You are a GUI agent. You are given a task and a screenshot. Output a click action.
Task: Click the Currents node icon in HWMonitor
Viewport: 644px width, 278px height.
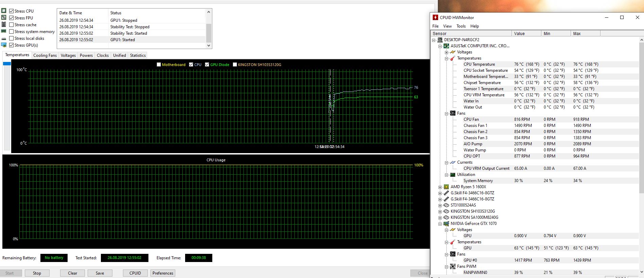pyautogui.click(x=453, y=162)
